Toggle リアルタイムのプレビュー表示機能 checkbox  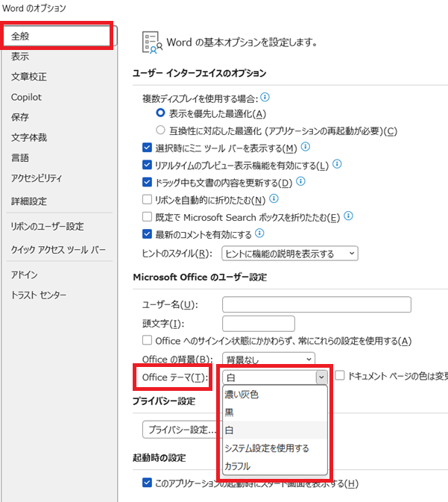pyautogui.click(x=147, y=165)
